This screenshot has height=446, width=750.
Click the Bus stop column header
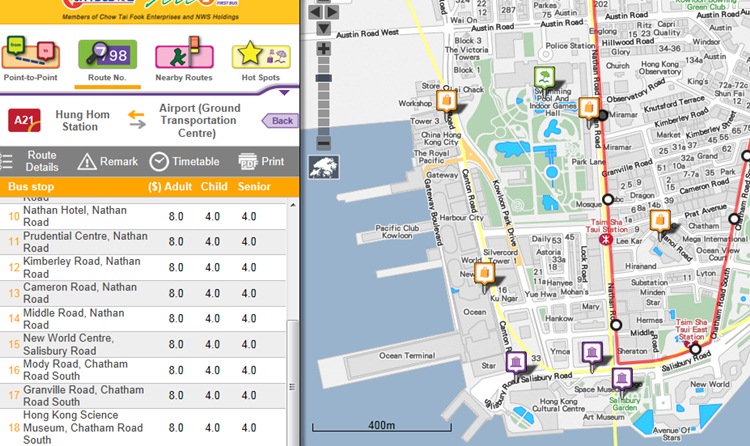click(x=31, y=187)
